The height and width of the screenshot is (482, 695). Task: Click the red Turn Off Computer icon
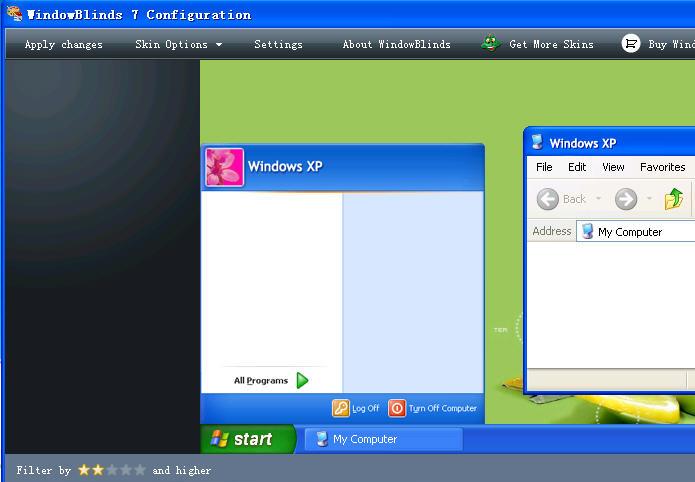pos(397,408)
